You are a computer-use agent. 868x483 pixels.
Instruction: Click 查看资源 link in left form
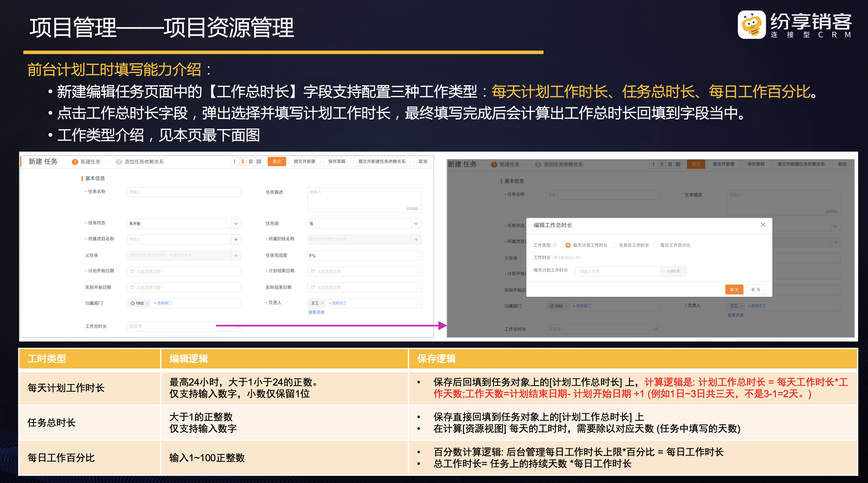[316, 312]
